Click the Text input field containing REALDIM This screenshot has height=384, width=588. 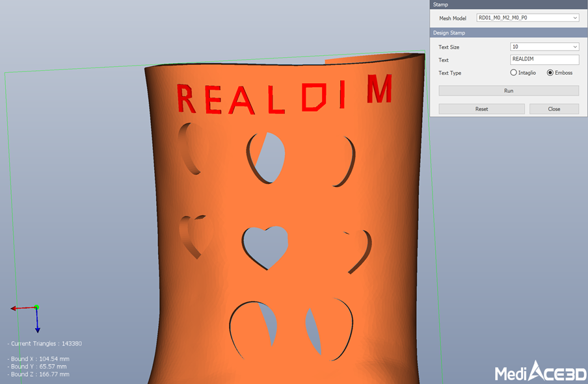tap(544, 60)
